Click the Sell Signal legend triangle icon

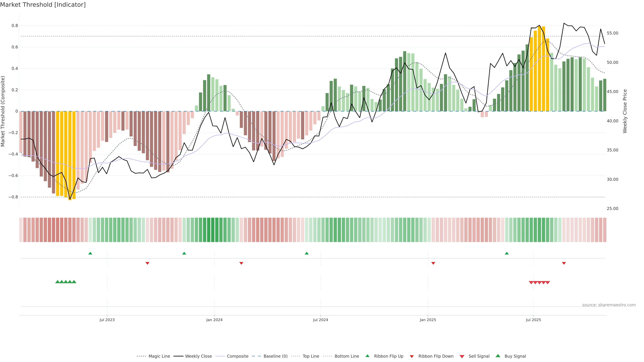pyautogui.click(x=462, y=356)
